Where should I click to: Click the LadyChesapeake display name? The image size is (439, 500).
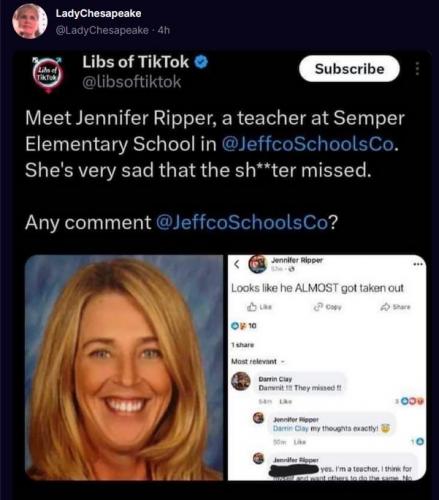pyautogui.click(x=98, y=13)
